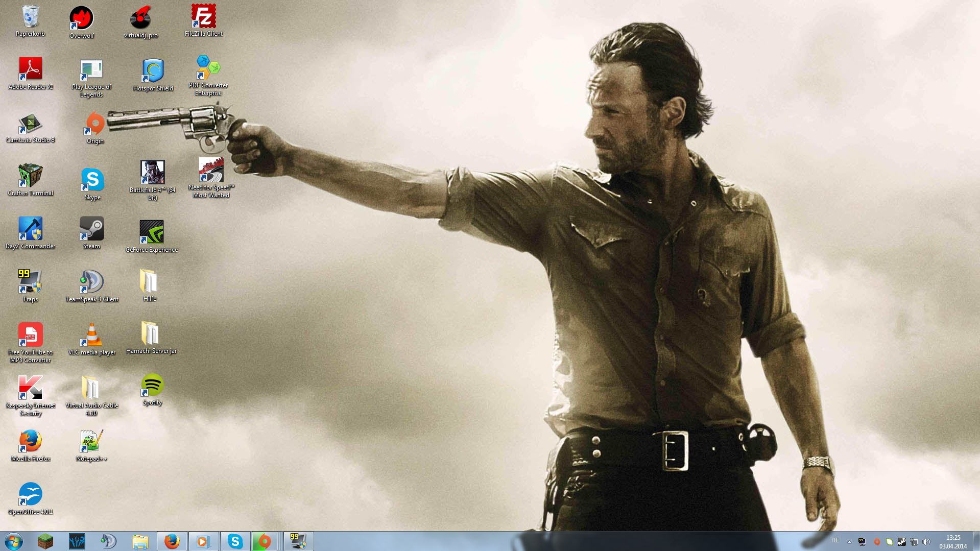Screen dimensions: 980x551
Task: Select the GeForce Experience desktop icon
Action: [152, 232]
